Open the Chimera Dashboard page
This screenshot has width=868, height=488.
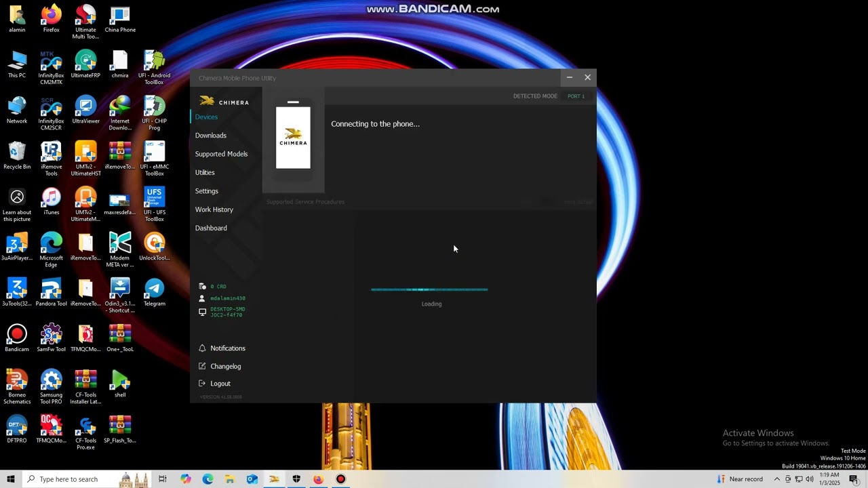coord(211,228)
